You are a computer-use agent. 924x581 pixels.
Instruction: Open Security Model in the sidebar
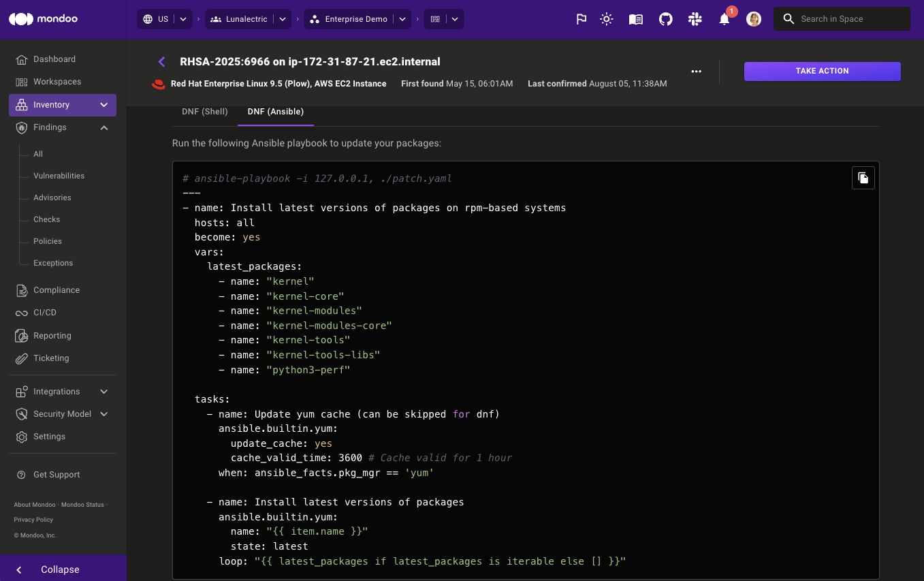[x=62, y=414]
